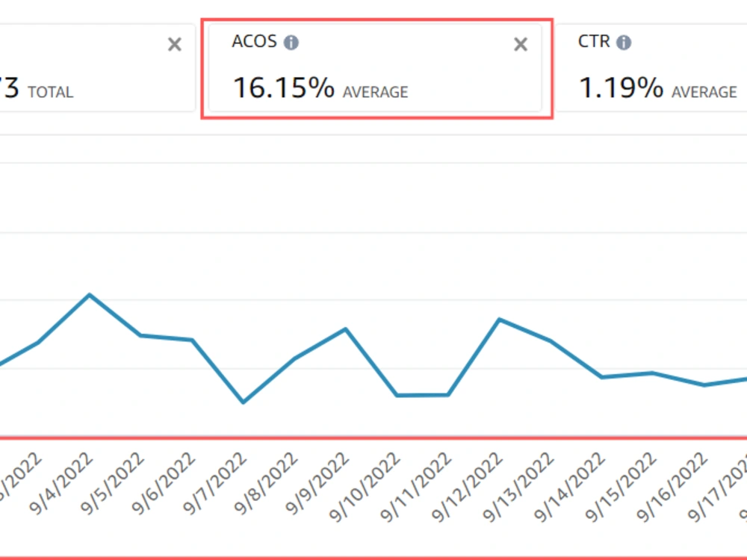Viewport: 747px width, 560px height.
Task: Click the 9/15/2022 axis date label
Action: (x=621, y=487)
